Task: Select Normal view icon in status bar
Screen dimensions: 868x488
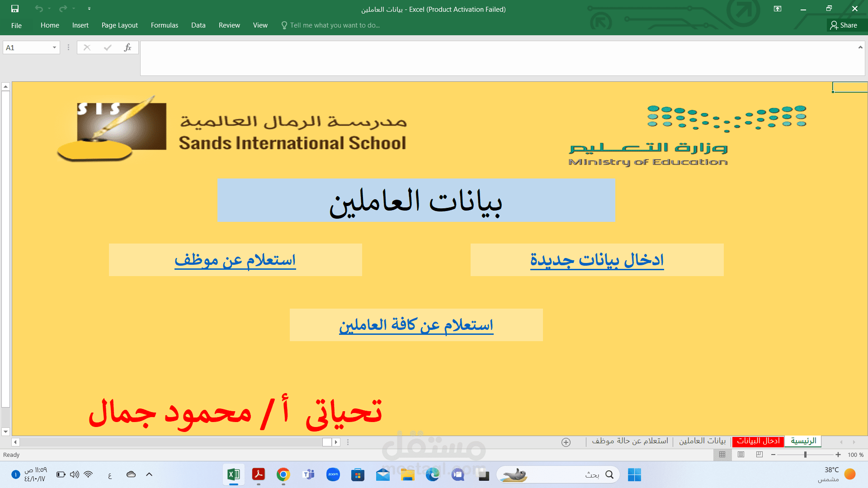Action: click(x=722, y=455)
